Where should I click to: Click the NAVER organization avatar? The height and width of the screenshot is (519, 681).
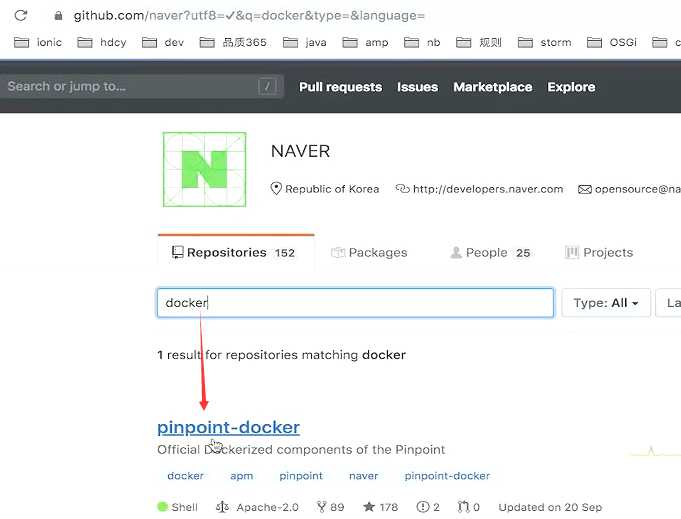tap(204, 169)
